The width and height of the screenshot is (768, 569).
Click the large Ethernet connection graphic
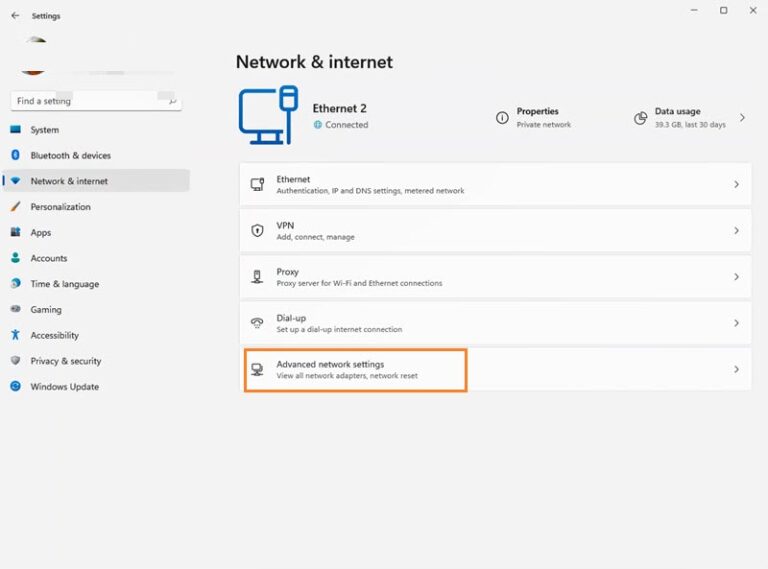click(x=268, y=115)
